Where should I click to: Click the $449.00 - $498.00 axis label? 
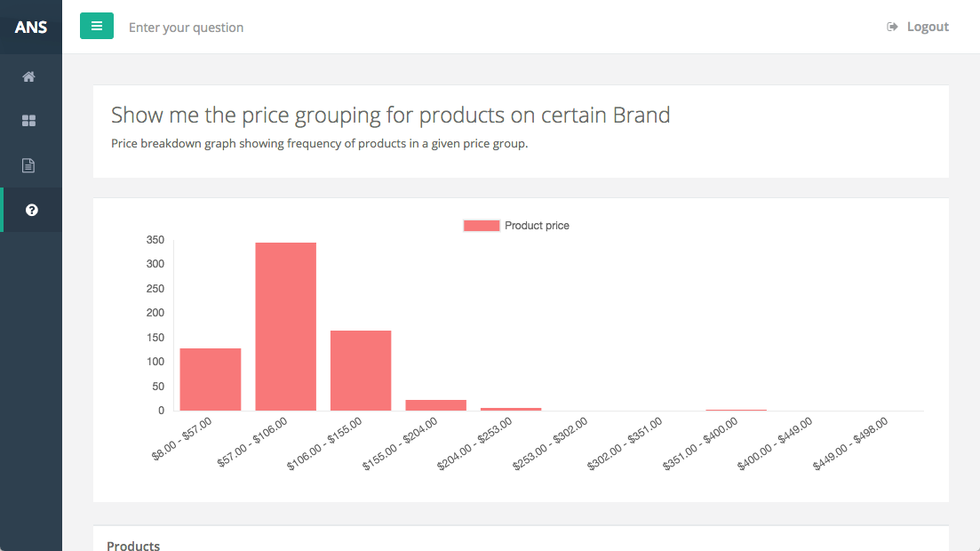[x=851, y=443]
